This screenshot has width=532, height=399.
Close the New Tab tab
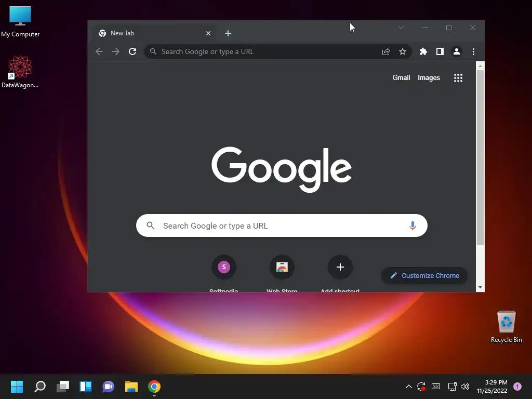[x=208, y=33]
